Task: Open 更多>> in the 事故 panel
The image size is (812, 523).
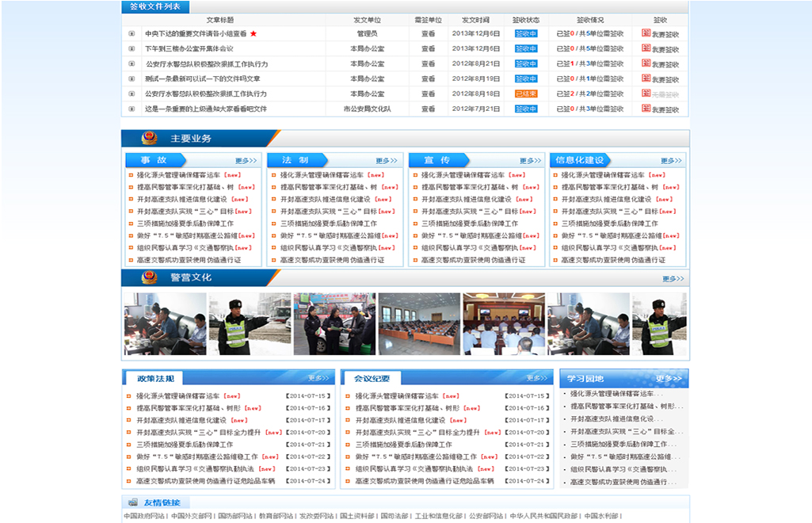Action: [246, 161]
